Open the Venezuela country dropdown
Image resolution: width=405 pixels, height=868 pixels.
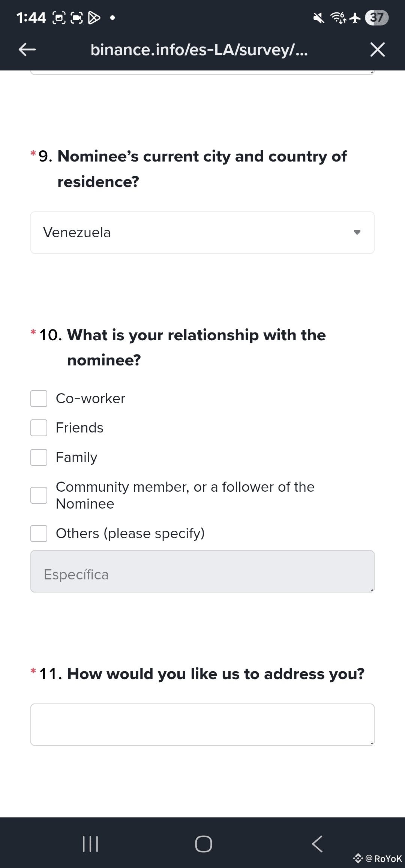[202, 233]
